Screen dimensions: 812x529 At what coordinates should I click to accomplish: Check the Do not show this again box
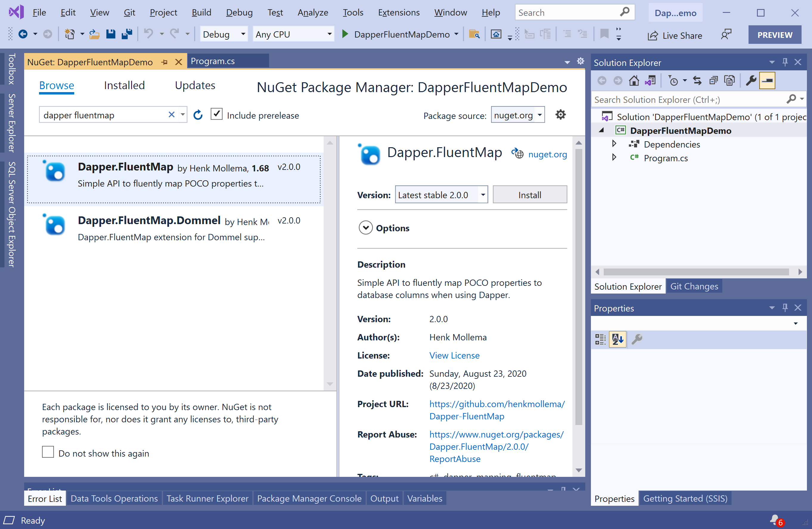pos(48,452)
